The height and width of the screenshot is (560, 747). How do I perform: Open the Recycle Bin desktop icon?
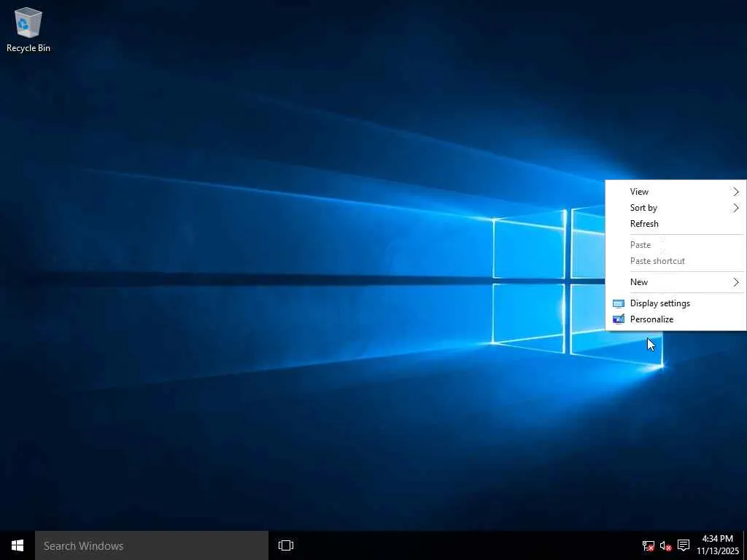coord(28,30)
